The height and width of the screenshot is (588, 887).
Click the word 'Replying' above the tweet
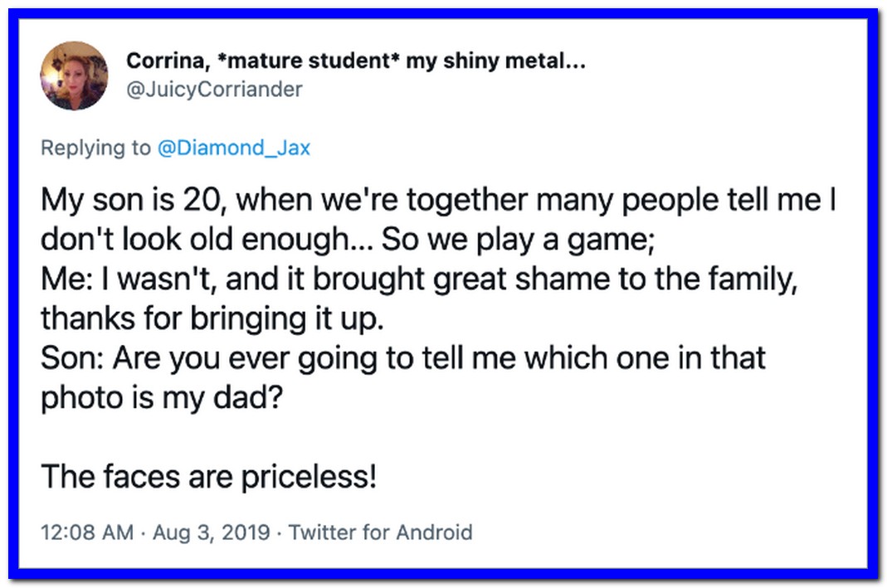(83, 148)
